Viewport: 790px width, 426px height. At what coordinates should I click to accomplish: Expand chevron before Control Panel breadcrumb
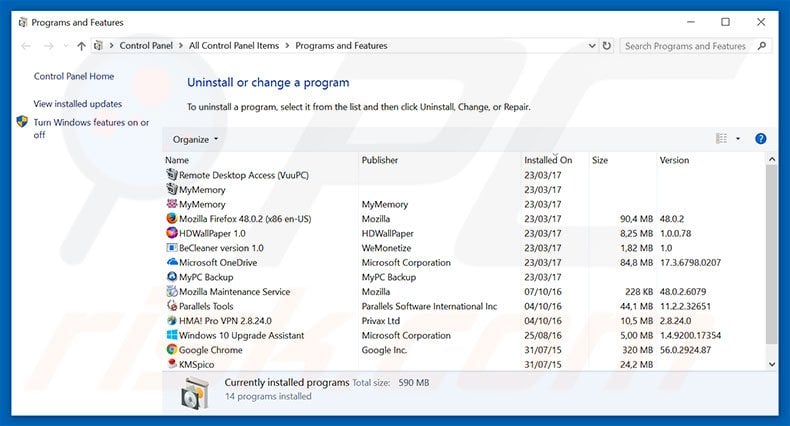pyautogui.click(x=111, y=46)
